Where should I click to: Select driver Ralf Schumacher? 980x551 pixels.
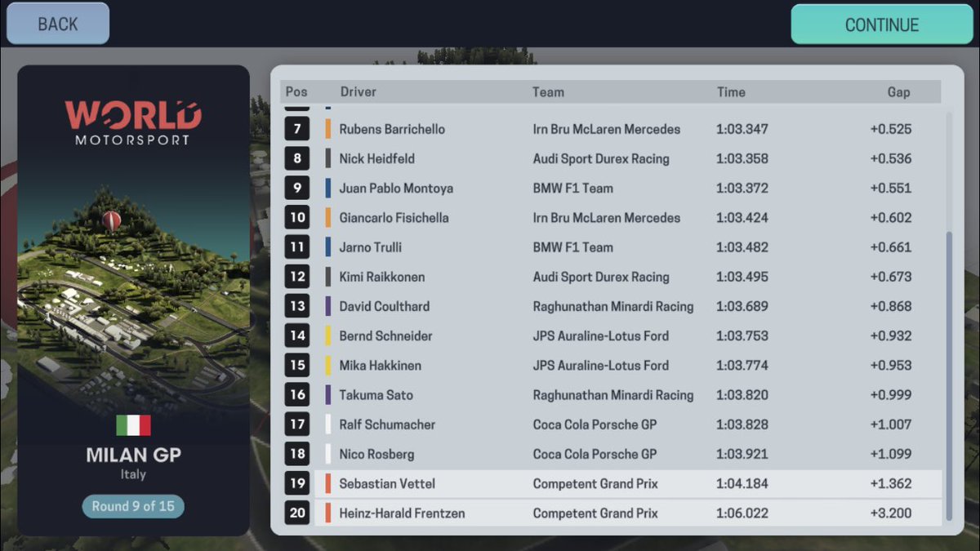[387, 424]
